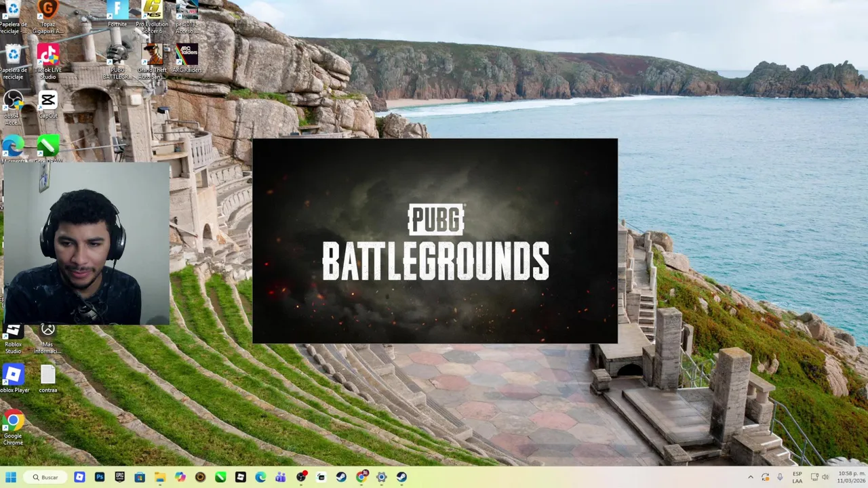Screen dimensions: 868x488
Task: Click the Más información desktop icon
Action: 47,339
